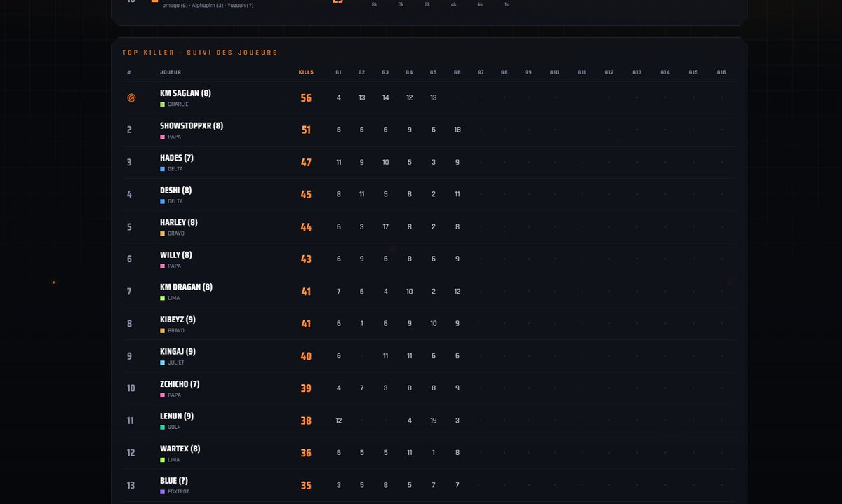Click the 07 game column header
This screenshot has width=842, height=504.
[x=481, y=72]
